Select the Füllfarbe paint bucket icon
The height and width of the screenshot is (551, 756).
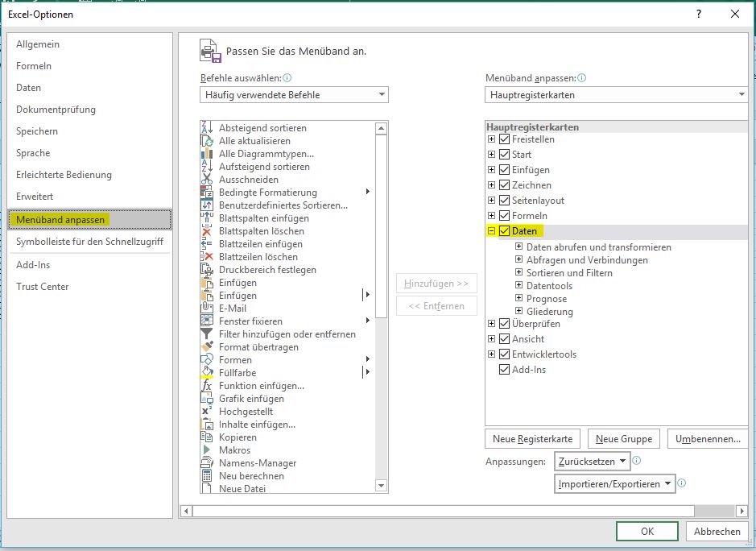coord(206,373)
